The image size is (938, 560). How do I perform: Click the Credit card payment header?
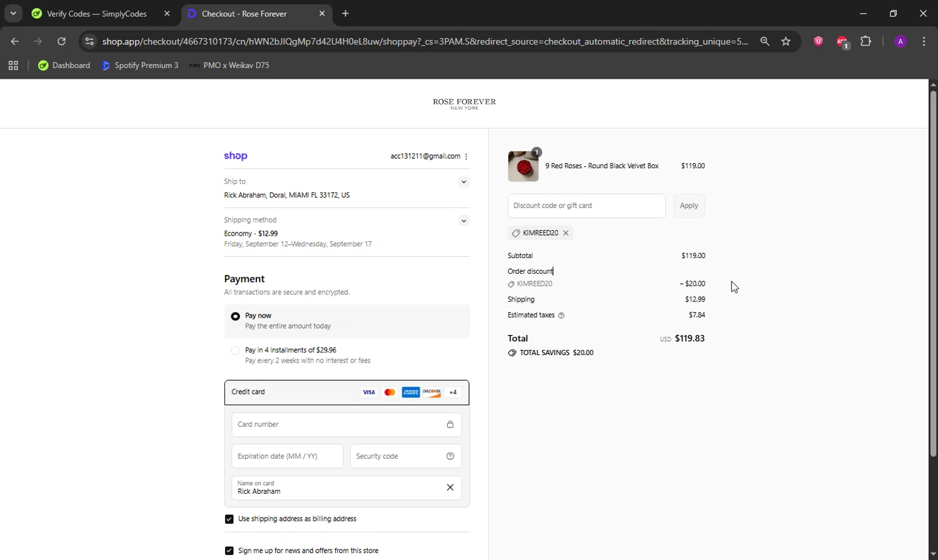coord(346,392)
